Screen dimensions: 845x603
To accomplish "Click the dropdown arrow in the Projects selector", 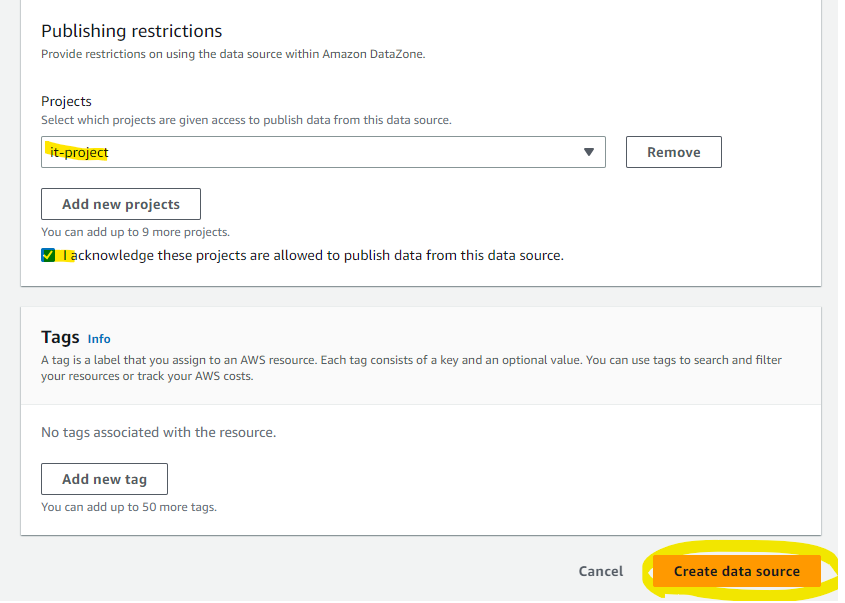I will (x=588, y=152).
